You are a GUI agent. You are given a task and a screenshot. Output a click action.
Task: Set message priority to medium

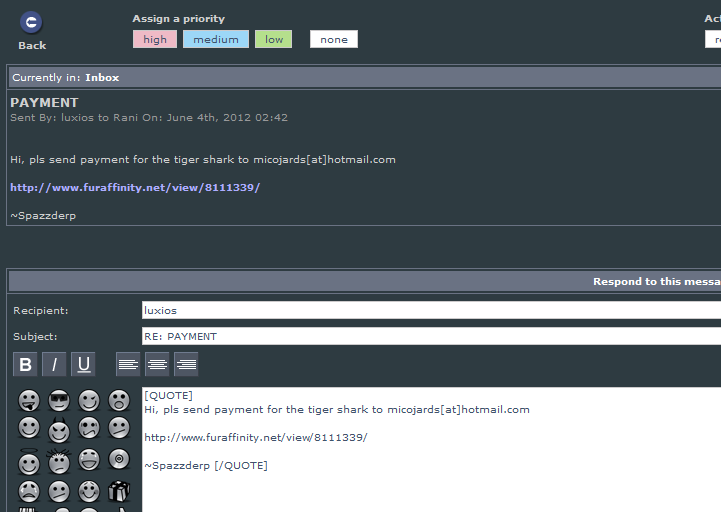click(216, 39)
